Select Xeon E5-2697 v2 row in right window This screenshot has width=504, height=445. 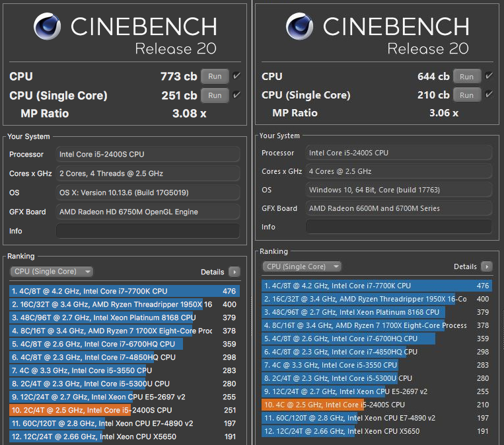pyautogui.click(x=377, y=391)
